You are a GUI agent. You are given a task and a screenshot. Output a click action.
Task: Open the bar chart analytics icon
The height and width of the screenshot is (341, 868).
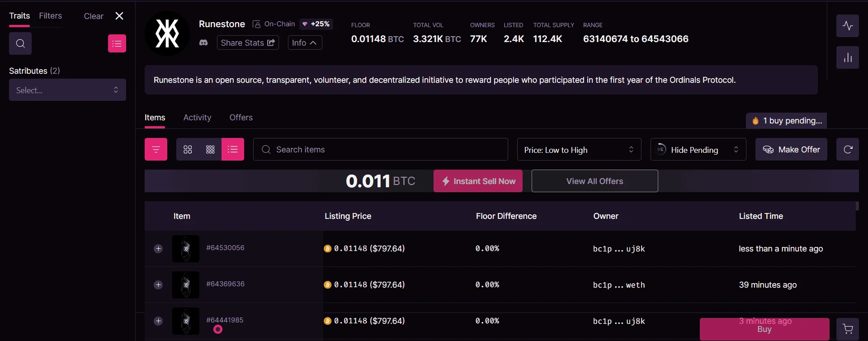[848, 57]
